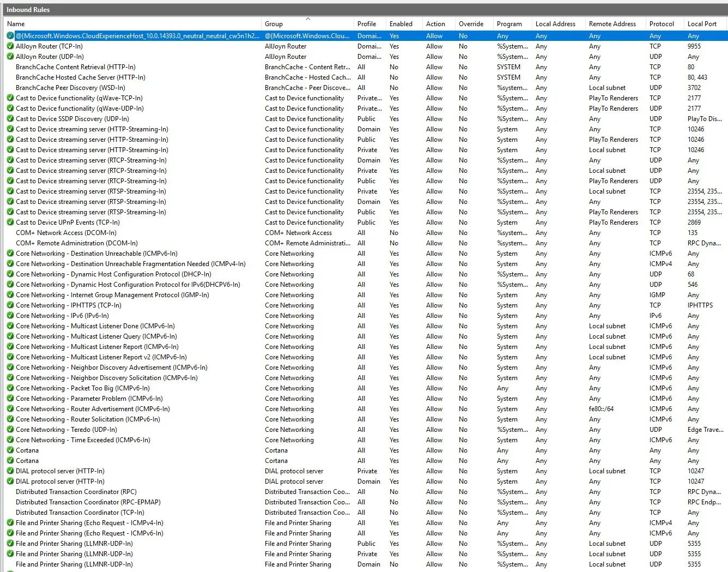Click the Protocol column header

pyautogui.click(x=665, y=24)
